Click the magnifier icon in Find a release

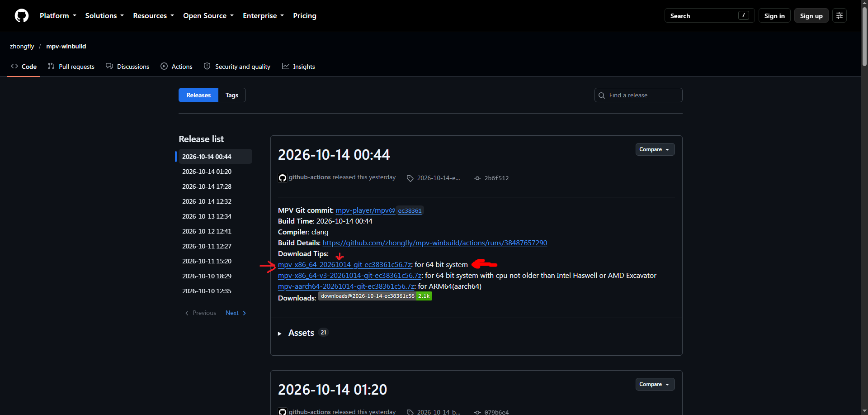[x=602, y=95]
